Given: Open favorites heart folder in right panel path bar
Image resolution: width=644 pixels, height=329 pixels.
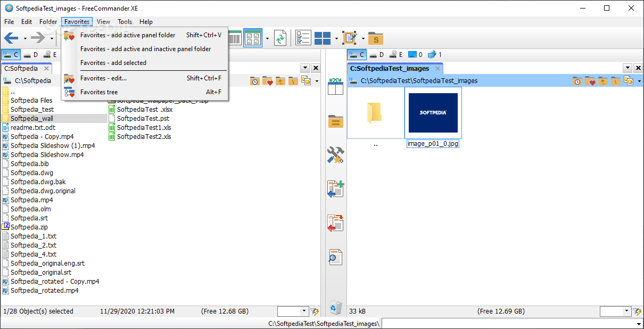Looking at the screenshot, I should 590,81.
